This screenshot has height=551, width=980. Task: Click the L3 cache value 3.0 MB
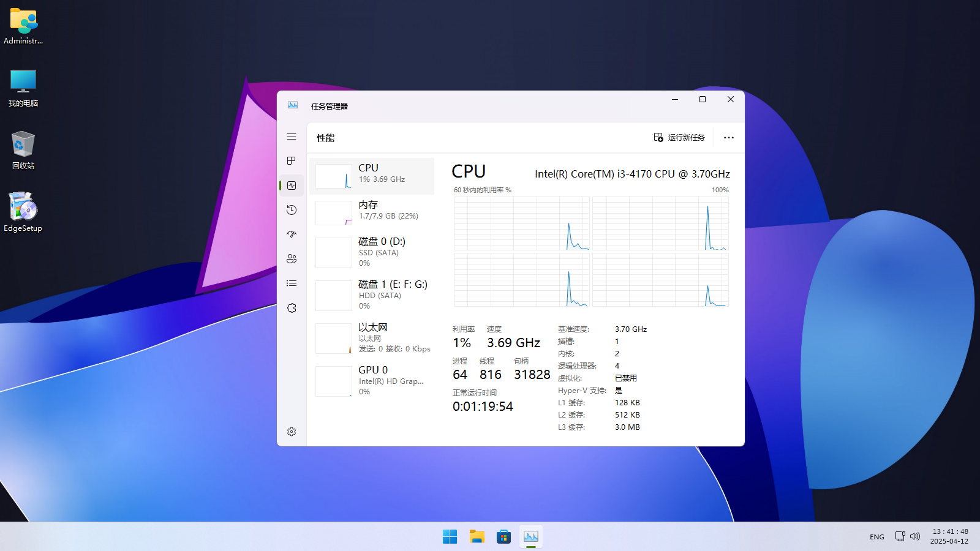627,427
